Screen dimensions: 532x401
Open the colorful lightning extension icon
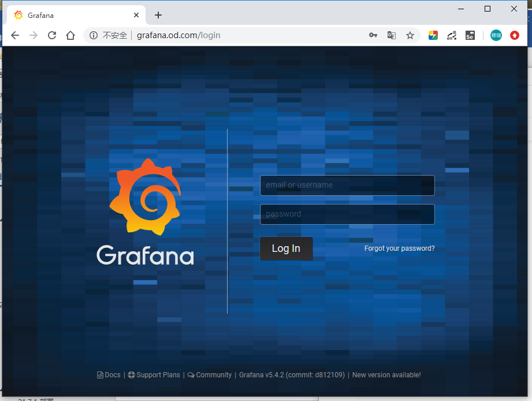433,35
